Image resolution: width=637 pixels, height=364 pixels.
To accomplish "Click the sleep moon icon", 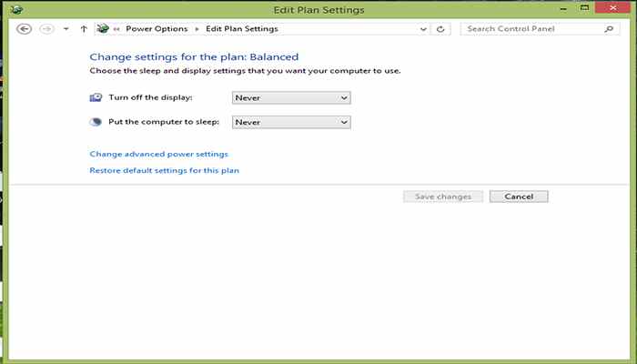I will pyautogui.click(x=96, y=122).
